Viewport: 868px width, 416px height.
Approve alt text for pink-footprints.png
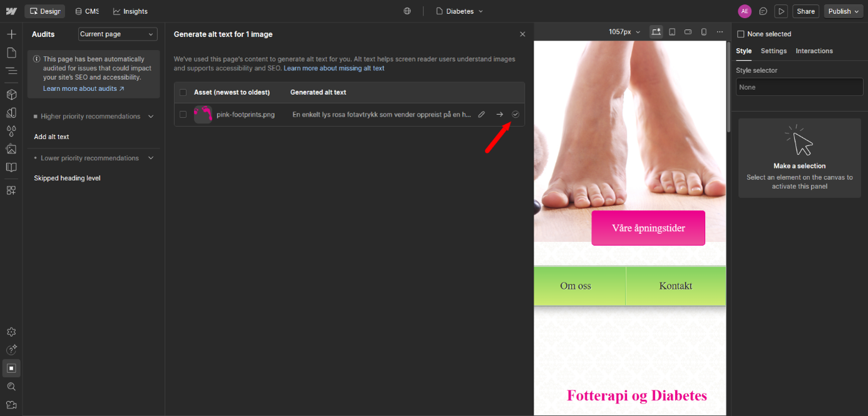point(515,115)
